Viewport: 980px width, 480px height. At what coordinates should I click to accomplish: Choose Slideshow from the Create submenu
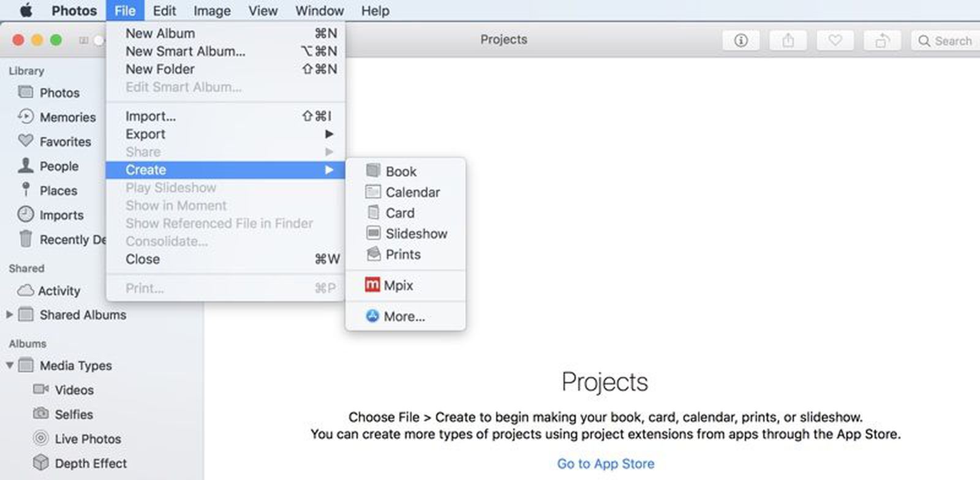(x=417, y=233)
